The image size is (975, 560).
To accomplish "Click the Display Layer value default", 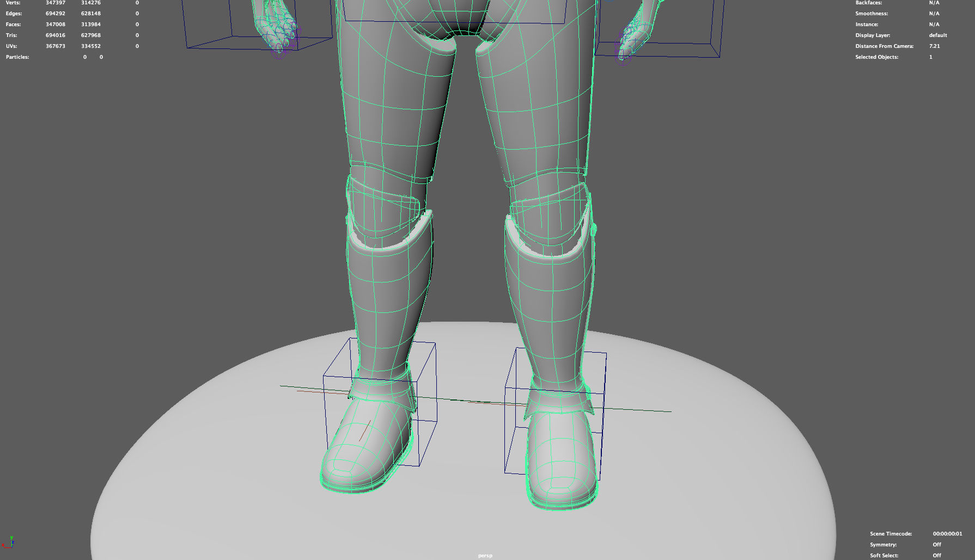I will point(938,35).
